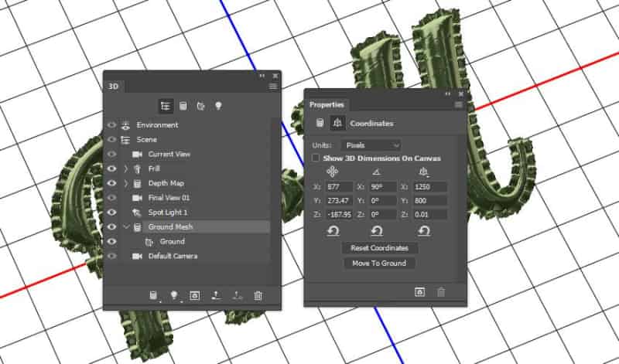
Task: Open the Units dropdown showing Pixels
Action: coord(371,145)
